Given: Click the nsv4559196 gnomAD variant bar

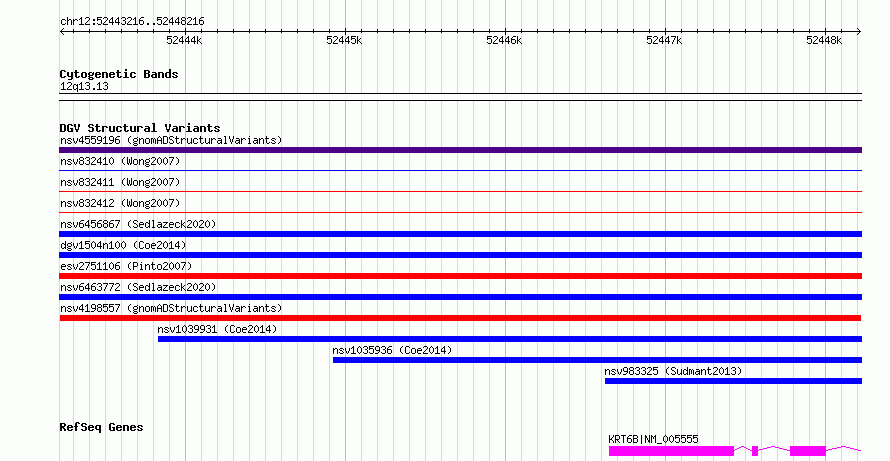Looking at the screenshot, I should [x=460, y=150].
